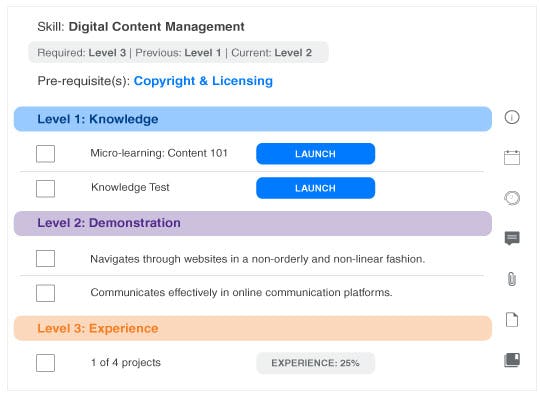
Task: Click the '1 of 4 projects' text
Action: 126,363
